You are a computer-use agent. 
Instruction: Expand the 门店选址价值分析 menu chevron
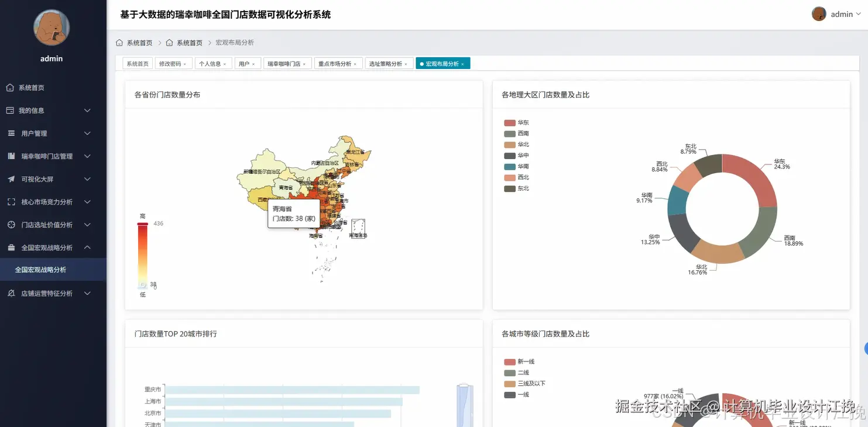pyautogui.click(x=87, y=225)
